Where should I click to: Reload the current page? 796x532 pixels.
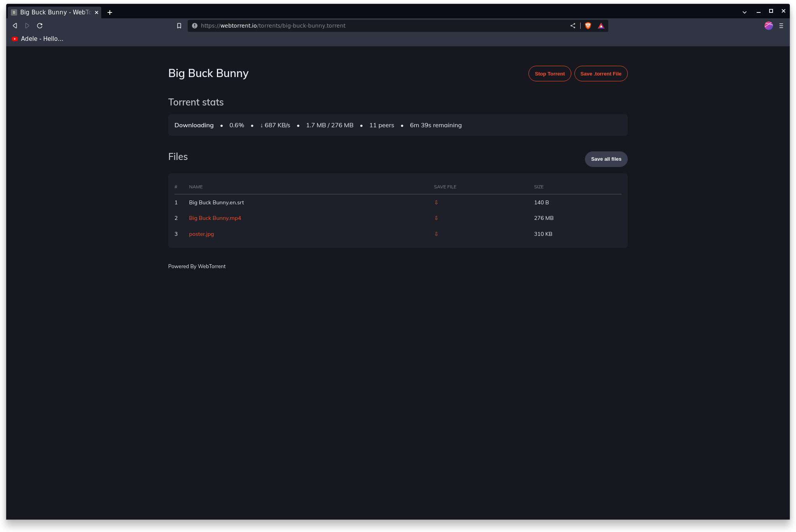point(40,25)
